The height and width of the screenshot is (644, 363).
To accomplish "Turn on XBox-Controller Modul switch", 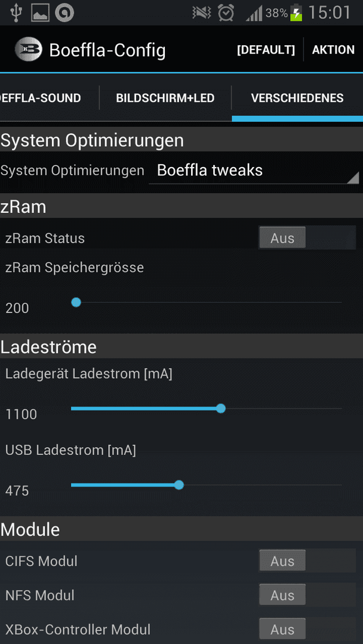I will [307, 629].
